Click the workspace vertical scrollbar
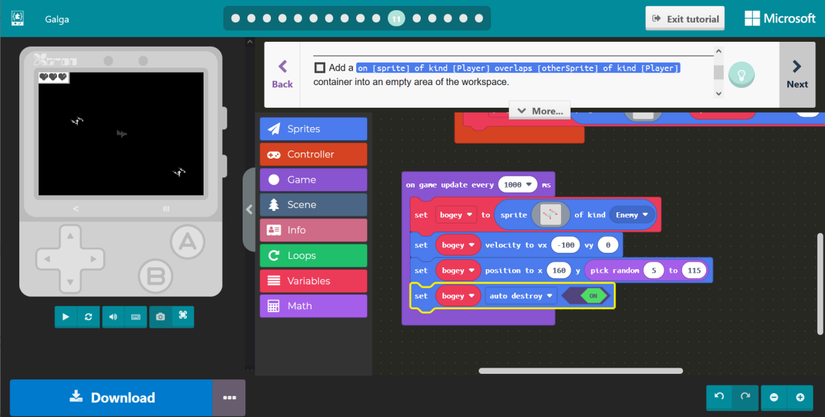 [x=820, y=283]
